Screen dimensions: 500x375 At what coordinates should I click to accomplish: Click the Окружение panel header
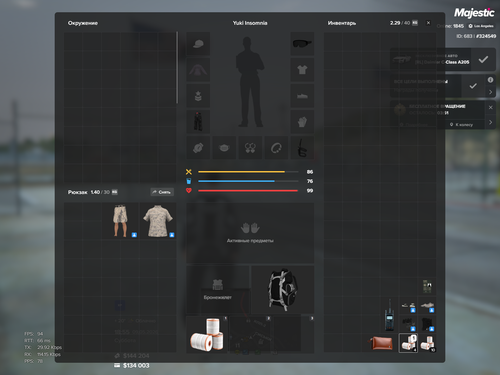(83, 23)
